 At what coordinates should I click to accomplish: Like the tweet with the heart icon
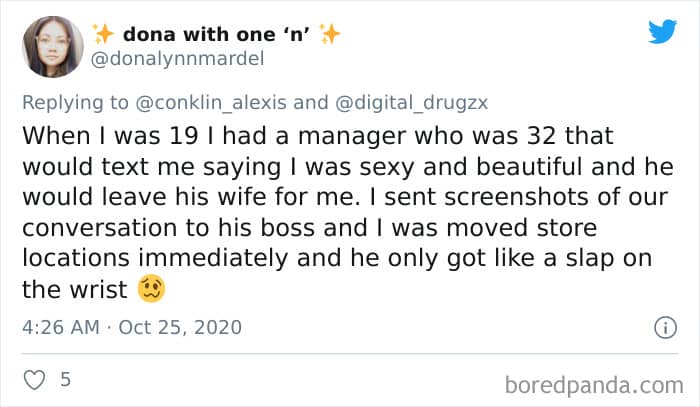click(35, 382)
